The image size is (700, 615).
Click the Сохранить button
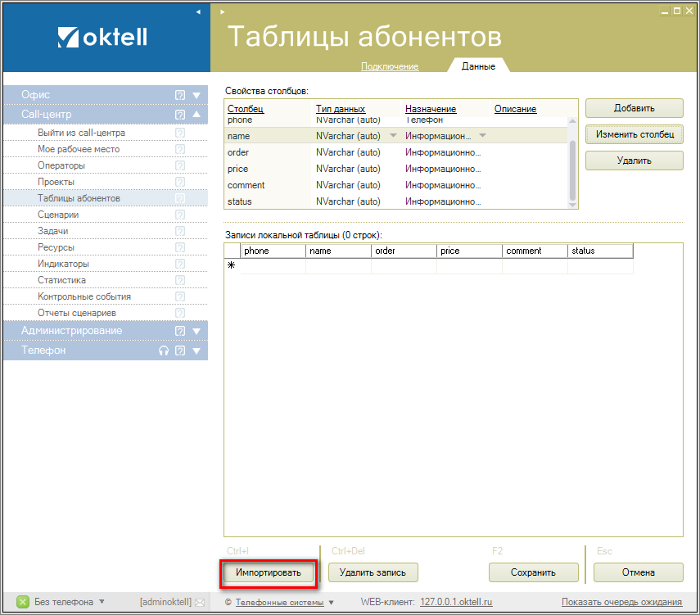coord(534,572)
